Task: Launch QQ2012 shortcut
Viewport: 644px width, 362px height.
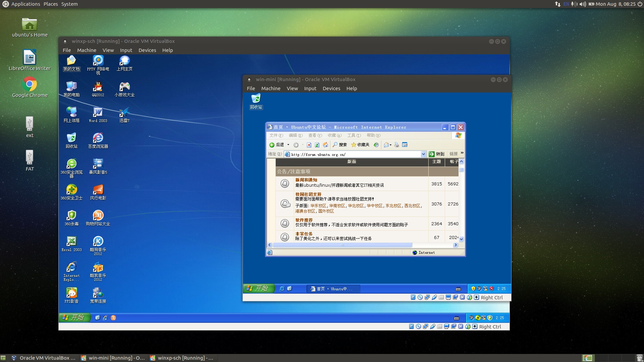Action: tap(98, 89)
